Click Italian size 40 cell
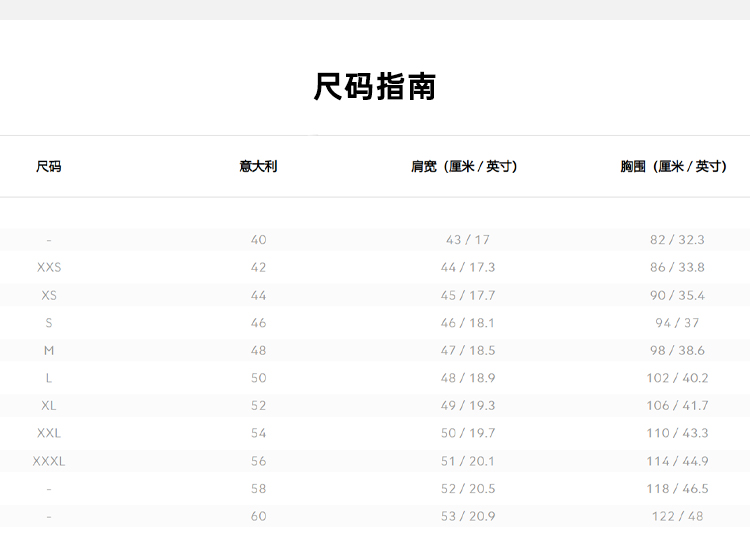The image size is (750, 553). point(258,240)
